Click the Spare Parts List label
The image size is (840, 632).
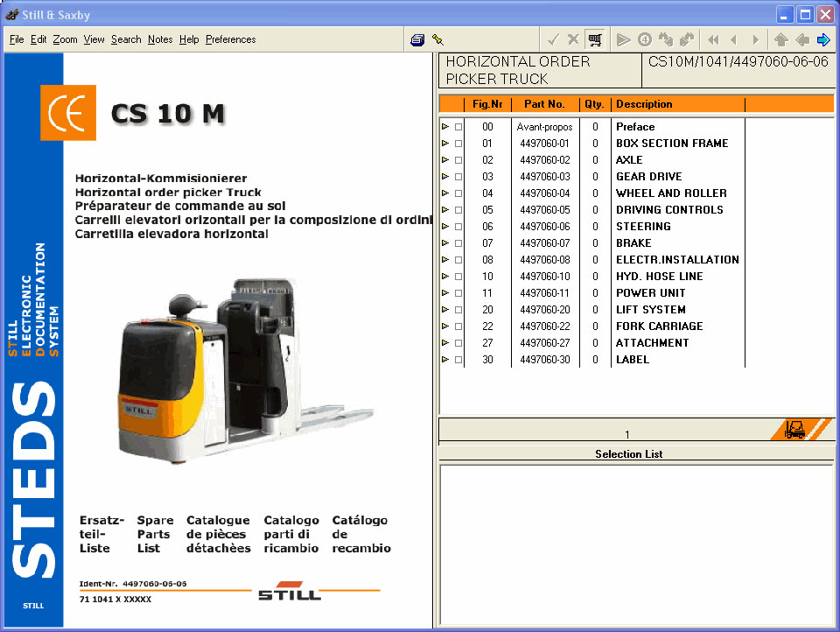tap(155, 534)
